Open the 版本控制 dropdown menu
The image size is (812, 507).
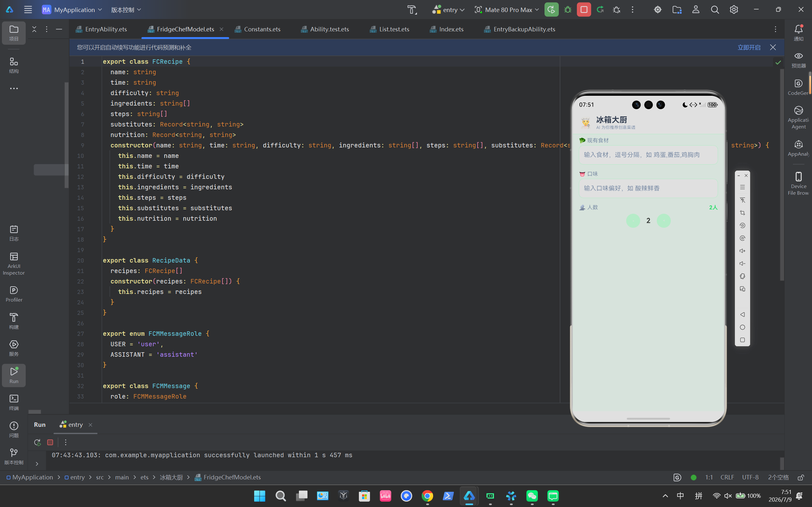[126, 10]
